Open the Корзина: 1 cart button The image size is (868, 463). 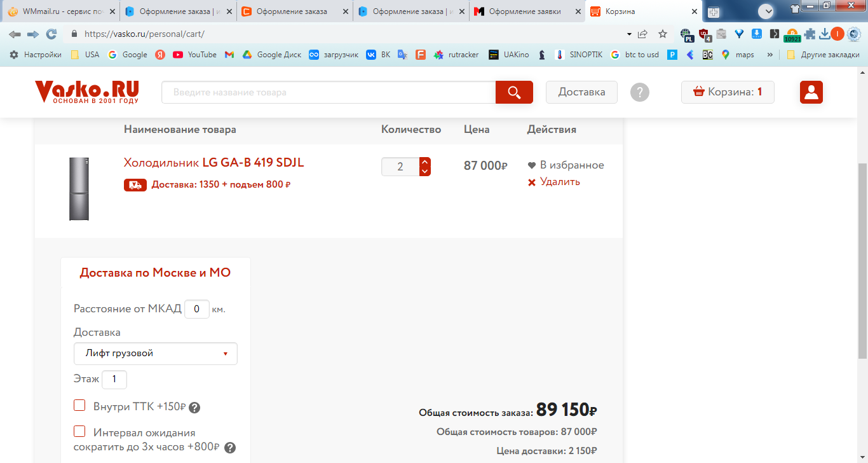tap(728, 92)
